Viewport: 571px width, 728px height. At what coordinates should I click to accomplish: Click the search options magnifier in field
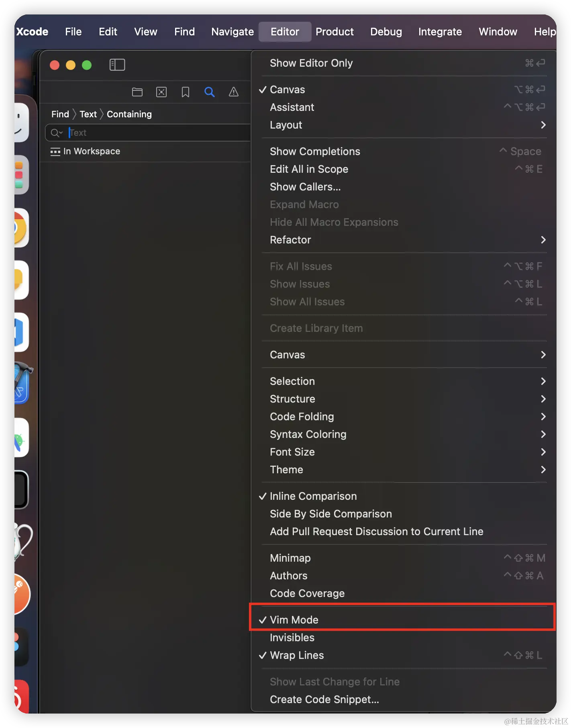click(57, 133)
